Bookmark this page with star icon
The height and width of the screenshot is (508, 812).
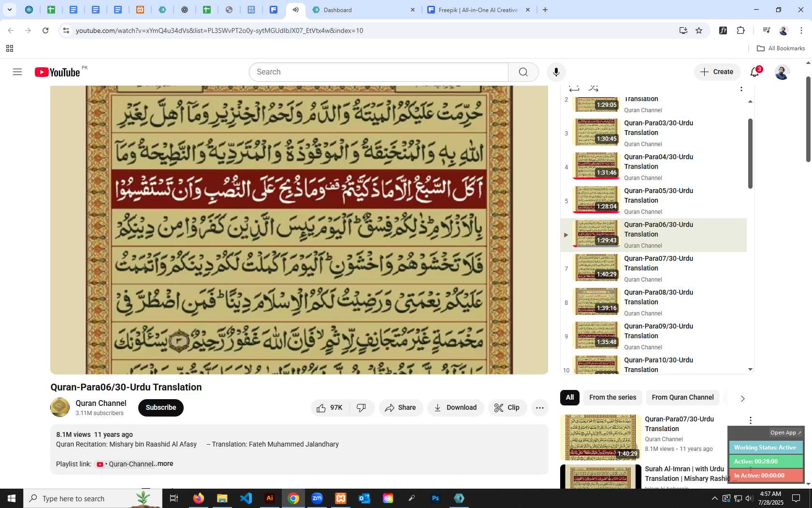pos(699,30)
